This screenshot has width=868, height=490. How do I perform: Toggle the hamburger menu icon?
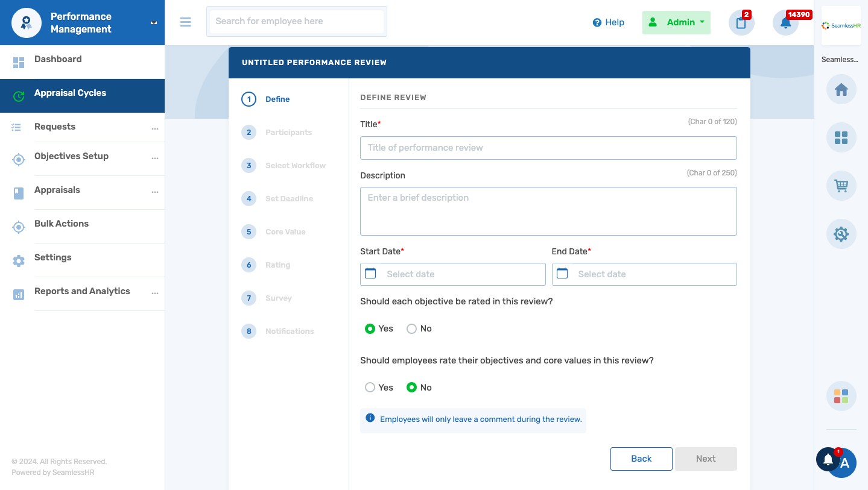(186, 22)
